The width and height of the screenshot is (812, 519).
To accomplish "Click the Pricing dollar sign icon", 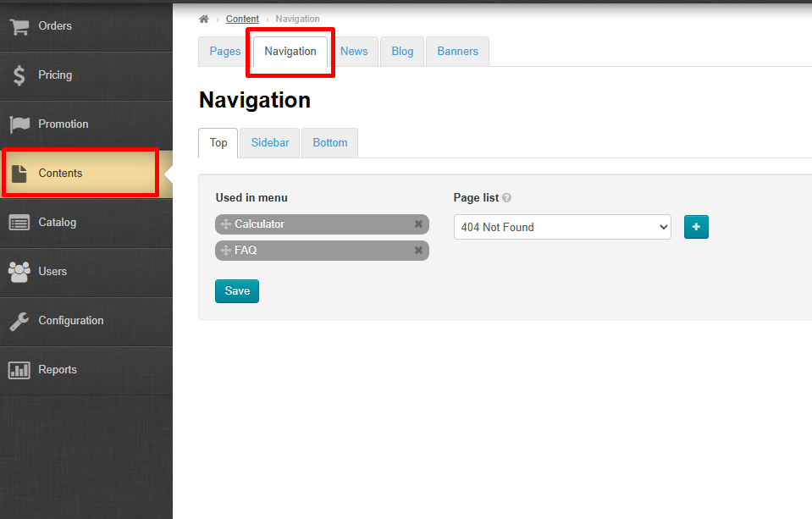I will 19,75.
